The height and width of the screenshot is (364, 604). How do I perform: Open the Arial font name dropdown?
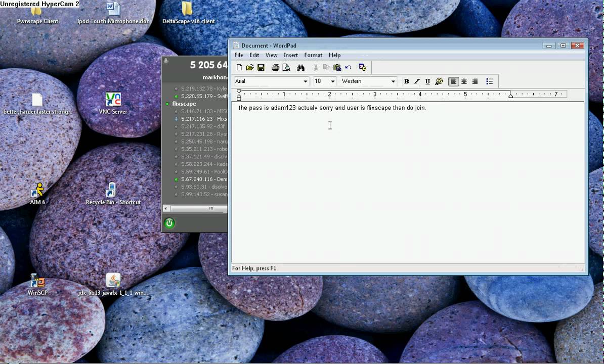click(306, 81)
